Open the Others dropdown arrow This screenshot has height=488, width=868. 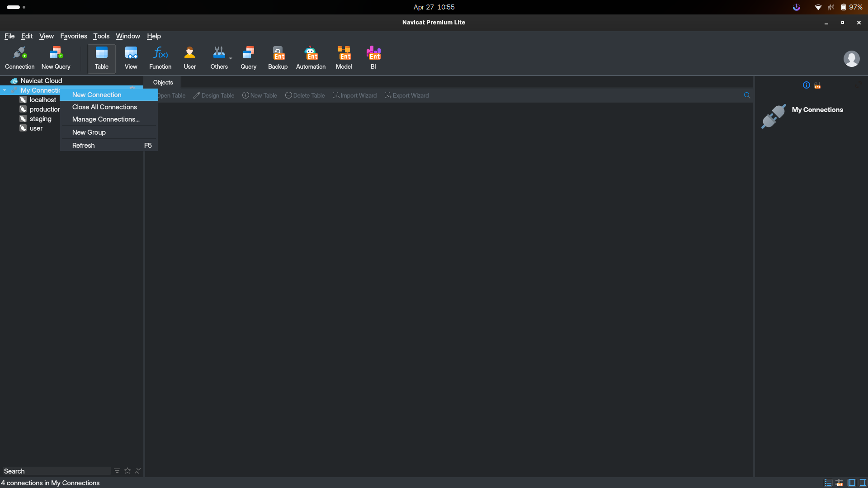[x=231, y=58]
